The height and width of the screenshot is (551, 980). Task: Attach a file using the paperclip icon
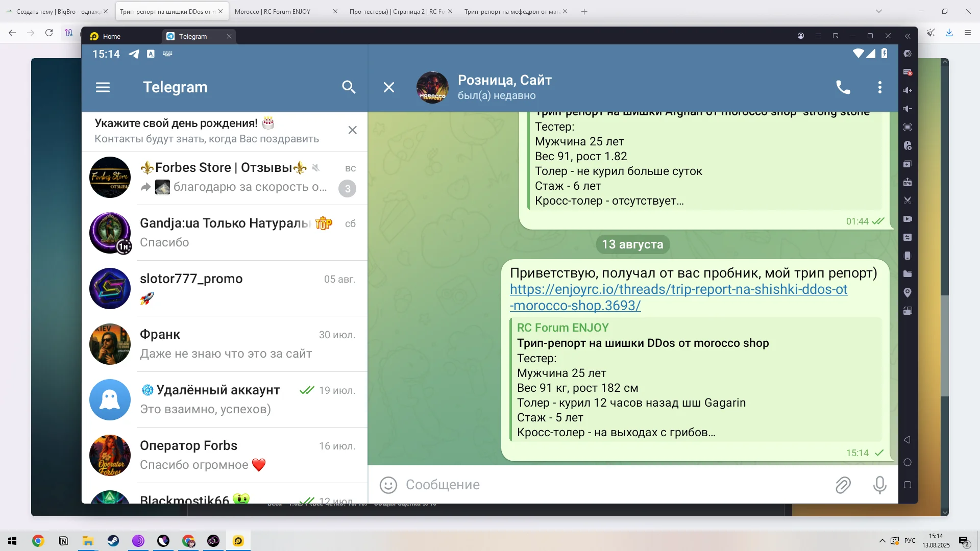(x=843, y=485)
